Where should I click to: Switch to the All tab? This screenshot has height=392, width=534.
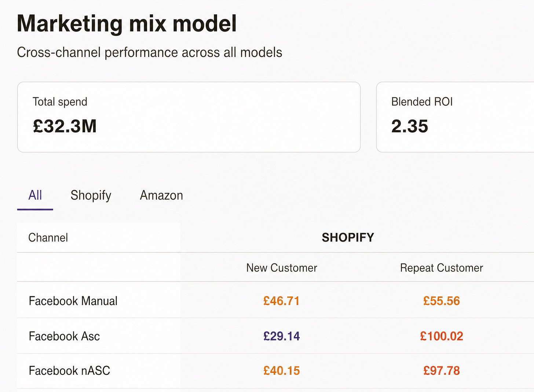[35, 195]
